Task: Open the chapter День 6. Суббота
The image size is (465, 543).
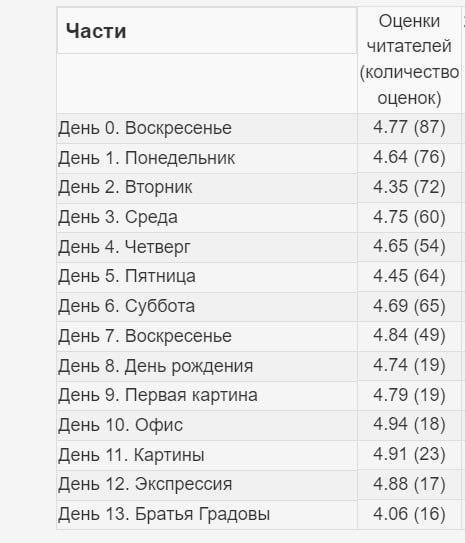Action: coord(126,306)
